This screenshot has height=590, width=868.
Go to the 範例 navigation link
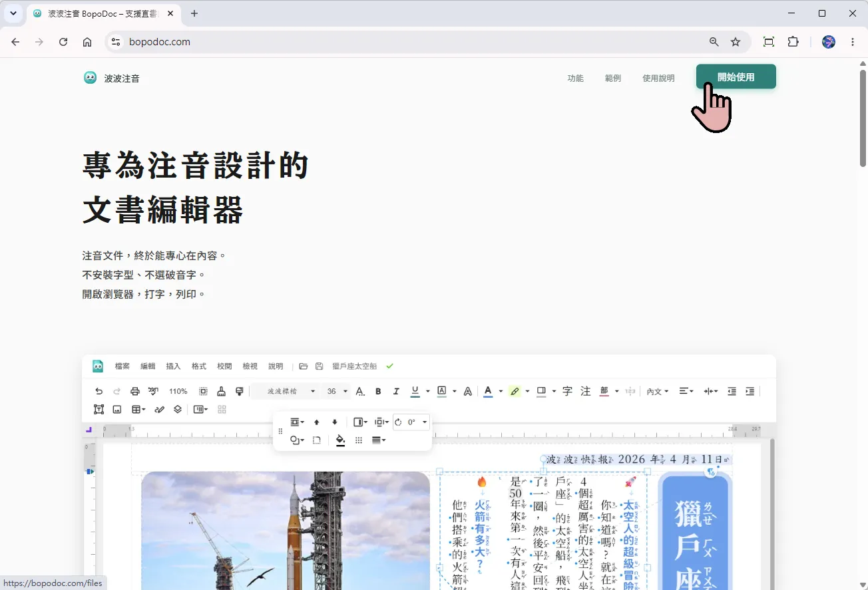coord(613,78)
